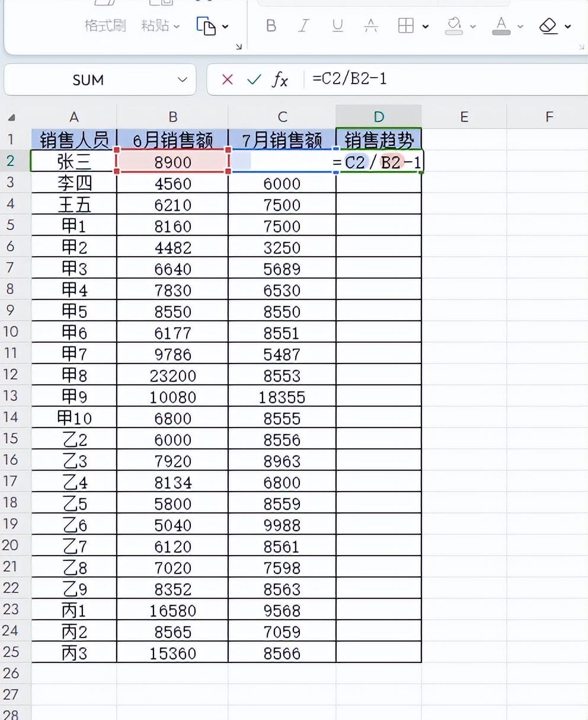The width and height of the screenshot is (588, 720).
Task: Click cell with value 9786
Action: 172,354
